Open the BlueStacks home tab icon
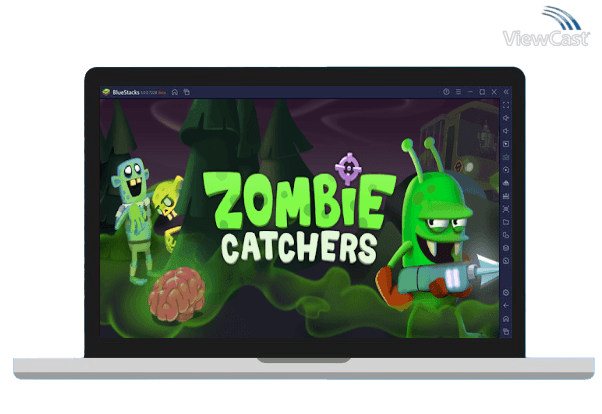 pyautogui.click(x=175, y=92)
